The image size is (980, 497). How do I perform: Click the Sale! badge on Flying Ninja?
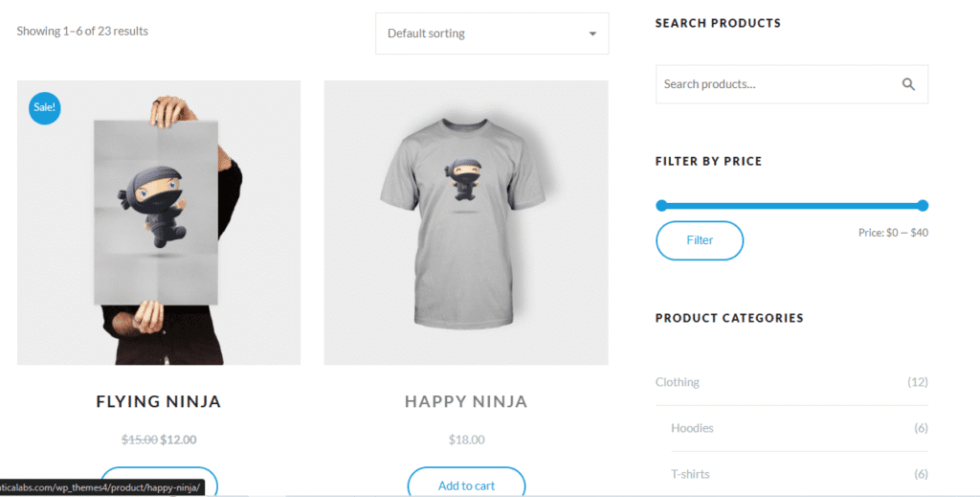(45, 108)
